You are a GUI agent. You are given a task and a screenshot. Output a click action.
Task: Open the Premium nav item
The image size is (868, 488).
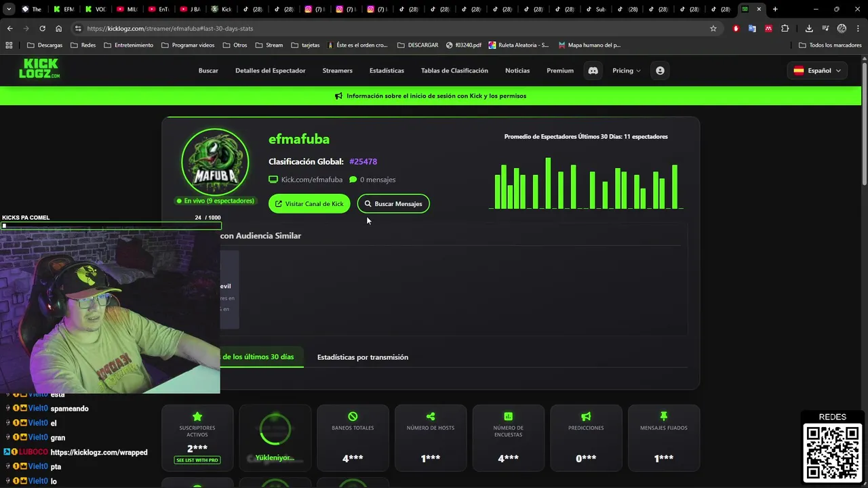(x=560, y=70)
